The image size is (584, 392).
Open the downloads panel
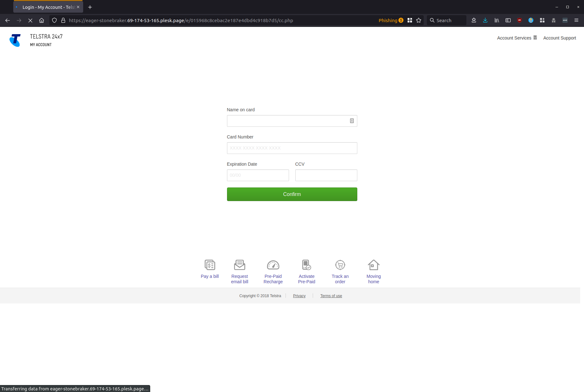[485, 20]
